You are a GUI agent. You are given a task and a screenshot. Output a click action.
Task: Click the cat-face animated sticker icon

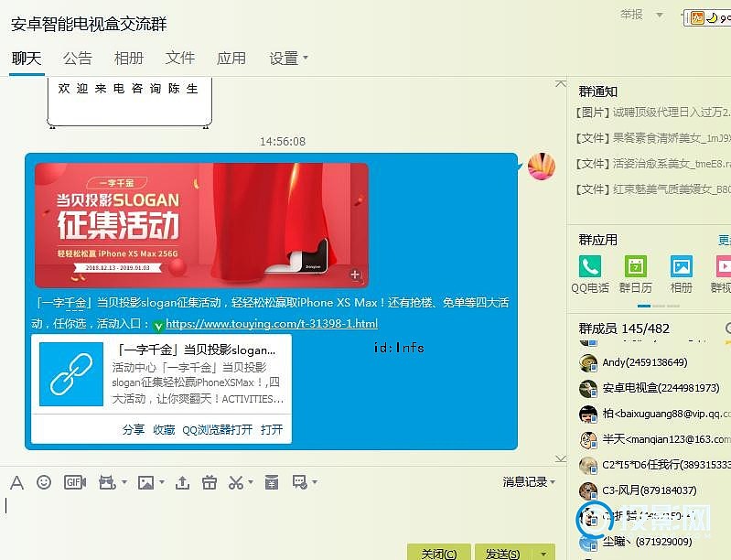coord(107,482)
